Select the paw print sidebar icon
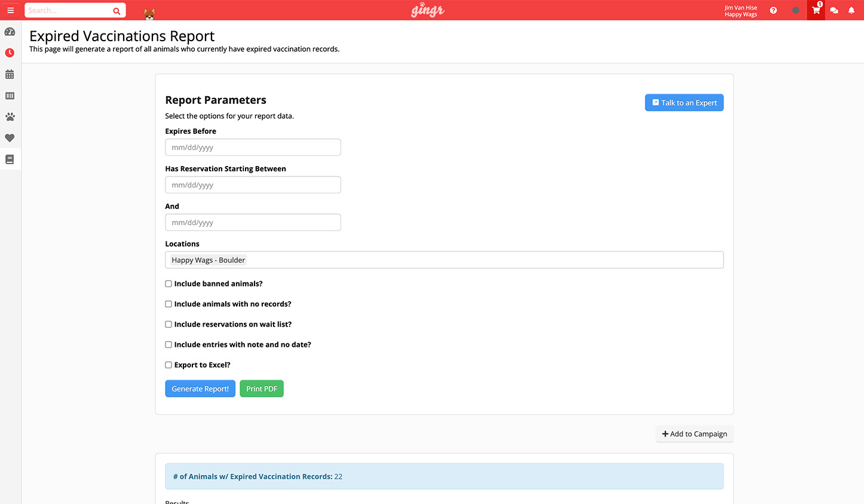Screen dimensions: 864x504 coord(10,117)
